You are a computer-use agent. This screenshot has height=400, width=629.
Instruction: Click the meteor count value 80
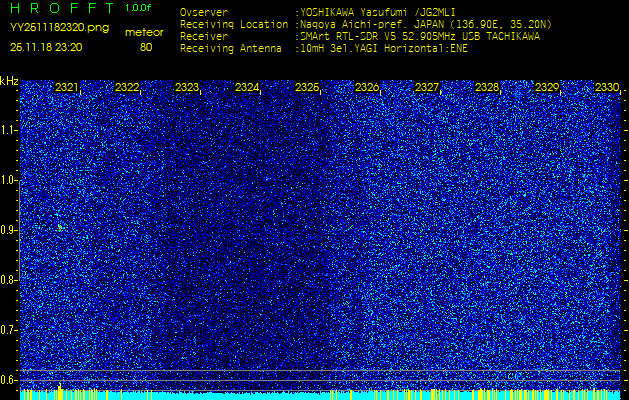146,46
